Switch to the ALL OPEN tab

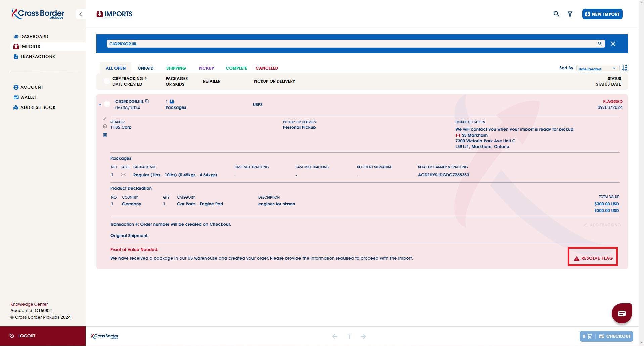tap(116, 68)
